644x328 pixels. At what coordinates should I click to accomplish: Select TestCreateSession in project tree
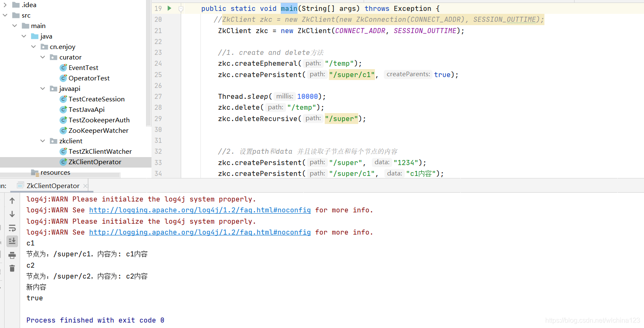click(97, 99)
